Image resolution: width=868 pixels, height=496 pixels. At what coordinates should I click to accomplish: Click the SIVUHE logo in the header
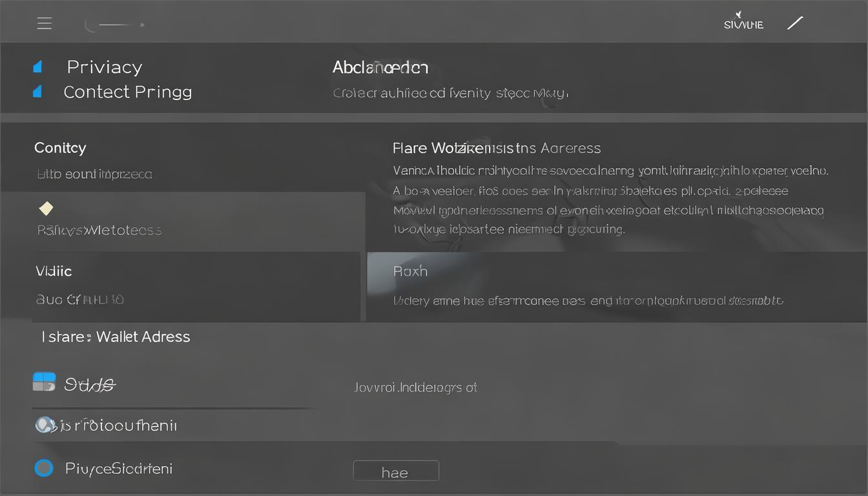(743, 23)
